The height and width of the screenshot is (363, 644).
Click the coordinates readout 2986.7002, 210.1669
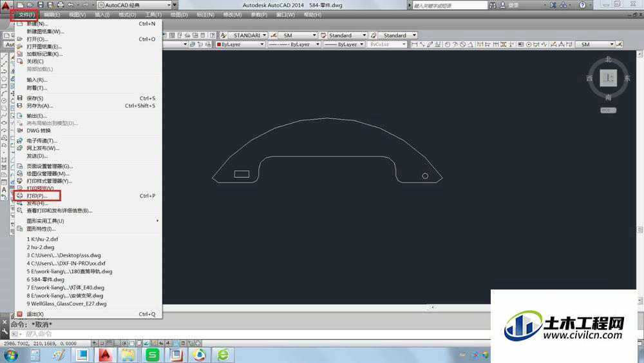click(40, 343)
